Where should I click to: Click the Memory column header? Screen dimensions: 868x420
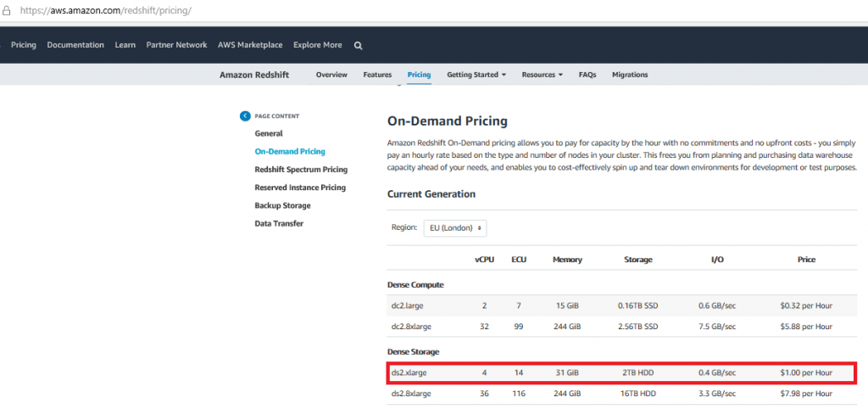[567, 260]
